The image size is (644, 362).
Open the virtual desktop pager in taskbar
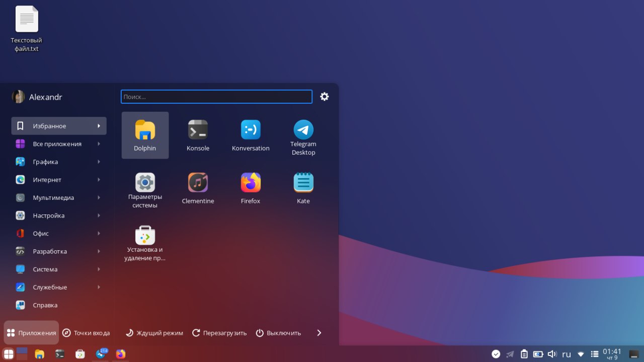tap(22, 353)
